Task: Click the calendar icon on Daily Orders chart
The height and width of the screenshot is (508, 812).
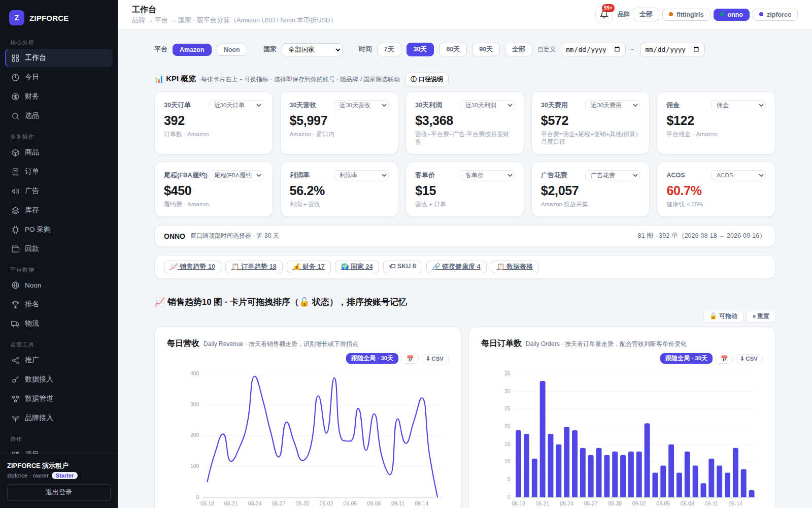Action: (724, 359)
